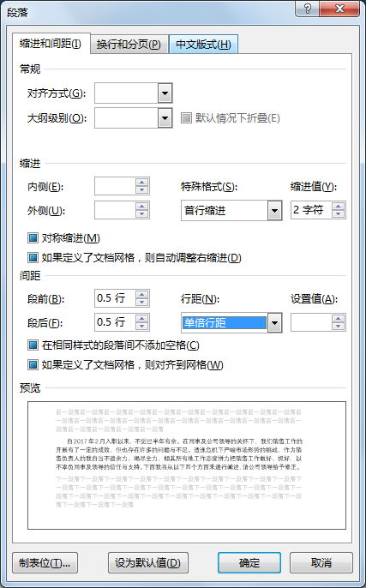Toggle 在相同样式的段落间不添加空格 checkbox
366x588 pixels.
tap(33, 345)
